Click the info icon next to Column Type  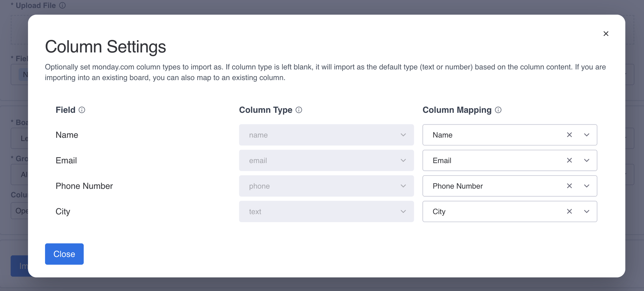point(299,110)
